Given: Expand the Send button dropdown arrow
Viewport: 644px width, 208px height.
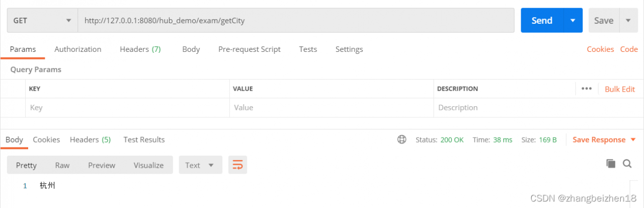Looking at the screenshot, I should (573, 21).
